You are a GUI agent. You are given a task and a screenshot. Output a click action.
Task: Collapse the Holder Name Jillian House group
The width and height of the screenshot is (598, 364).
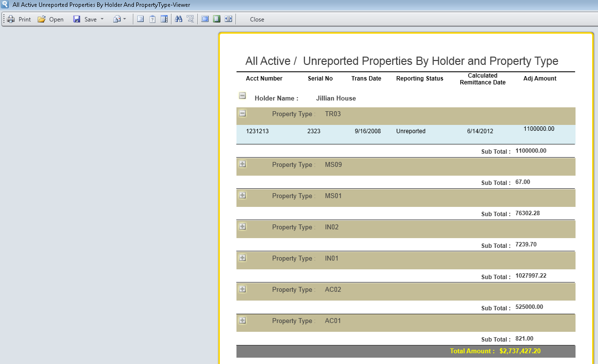pyautogui.click(x=242, y=96)
